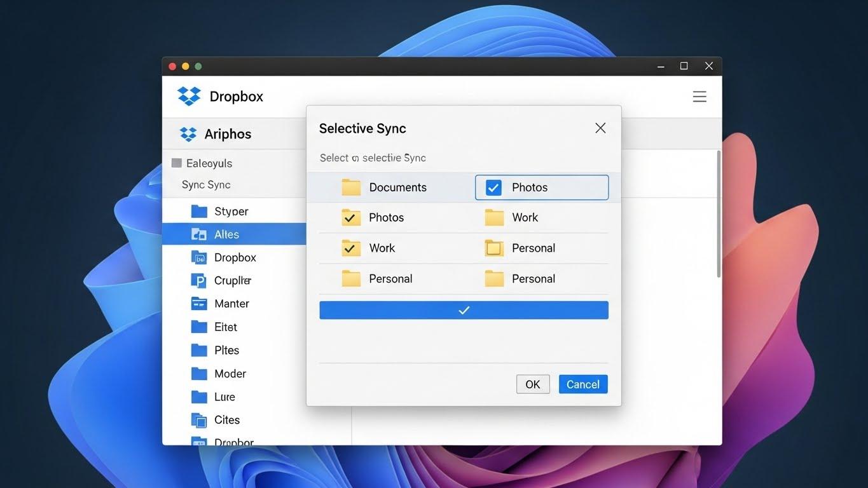Screen dimensions: 868x488
Task: Open the hamburger menu
Action: click(x=699, y=96)
